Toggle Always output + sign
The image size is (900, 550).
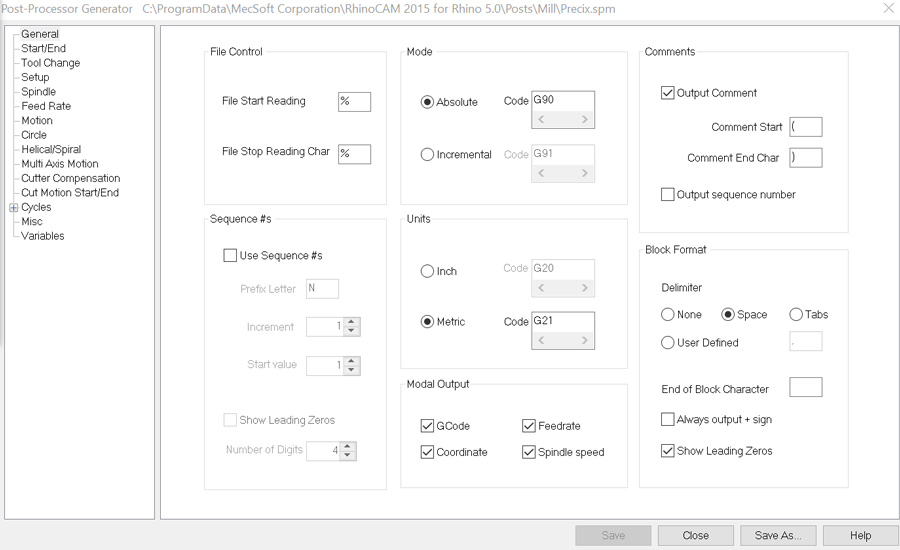[x=667, y=420]
